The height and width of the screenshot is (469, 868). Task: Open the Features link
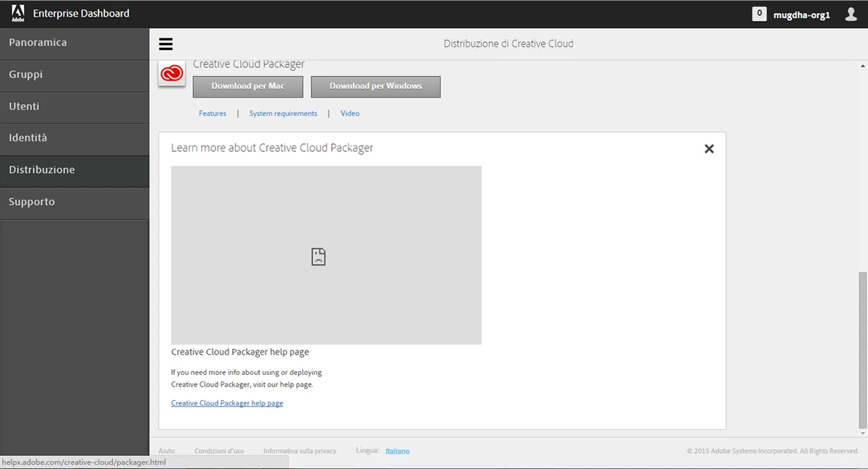(x=213, y=114)
